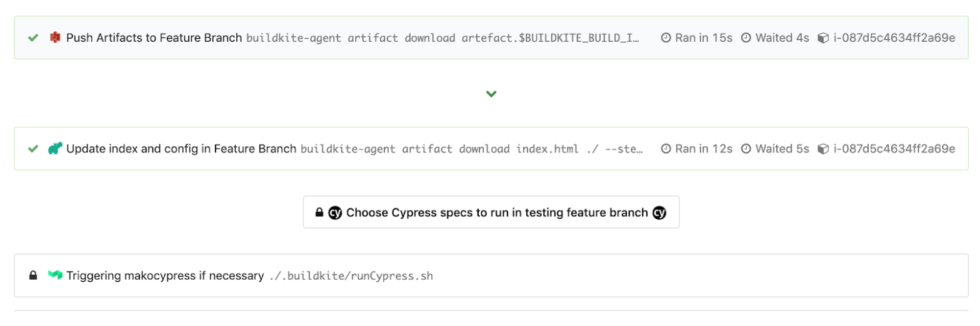Click Ran in 15s duration label
Viewport: 980px width, 326px height.
(704, 38)
